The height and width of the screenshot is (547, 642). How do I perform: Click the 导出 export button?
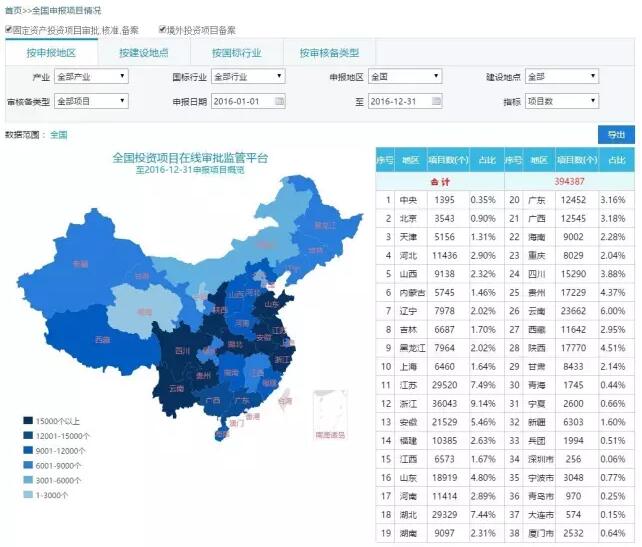click(x=614, y=135)
